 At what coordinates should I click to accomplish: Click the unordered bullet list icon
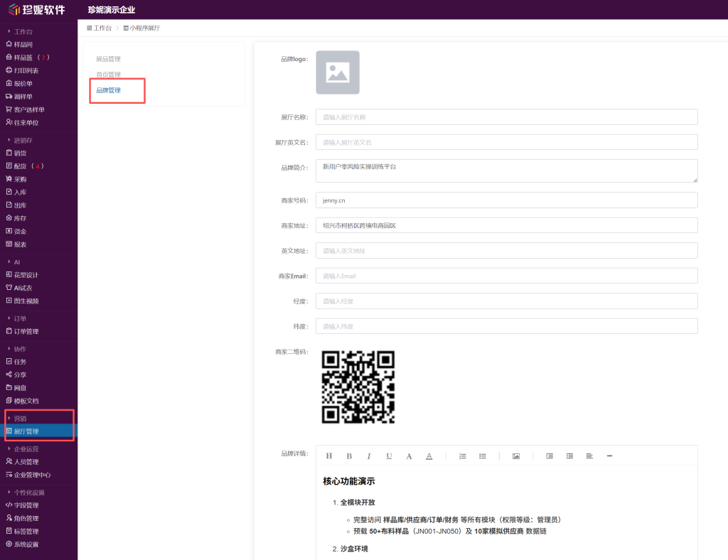coord(483,456)
